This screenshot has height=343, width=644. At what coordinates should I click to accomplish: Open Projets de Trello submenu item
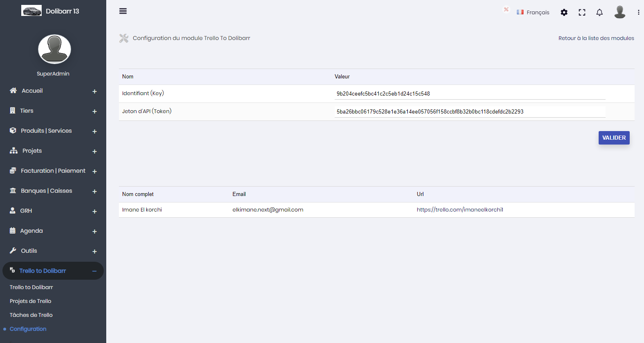click(x=31, y=301)
